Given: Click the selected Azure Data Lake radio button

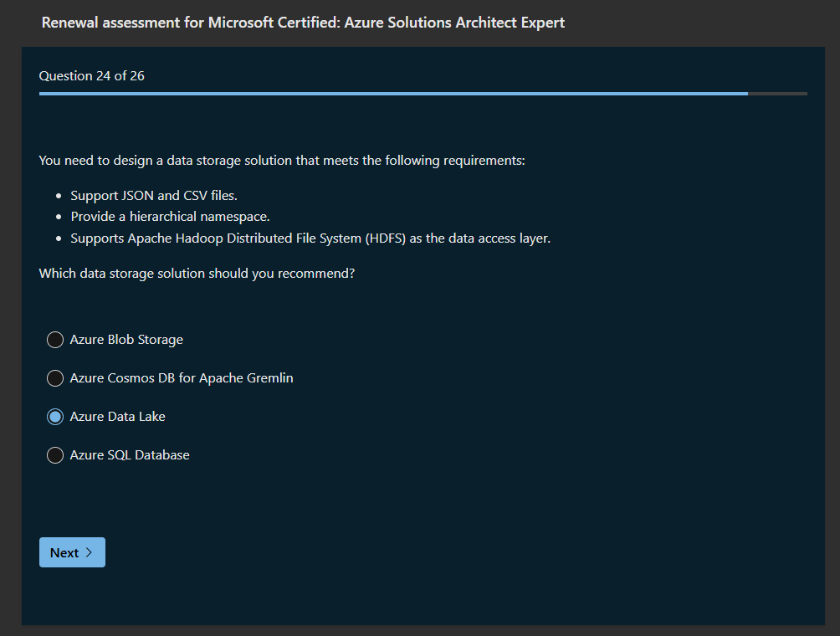Looking at the screenshot, I should coord(55,417).
